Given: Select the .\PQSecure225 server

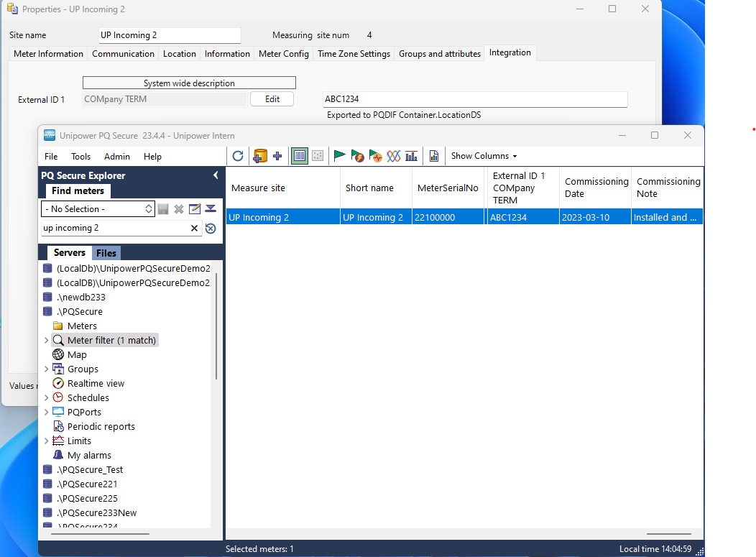Looking at the screenshot, I should [87, 498].
